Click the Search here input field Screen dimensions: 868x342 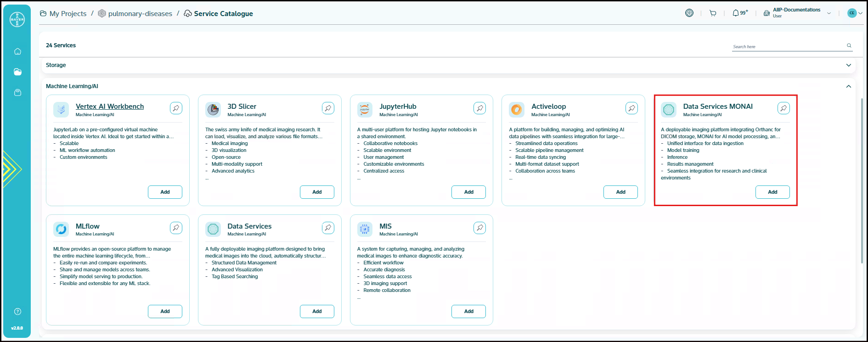coord(788,46)
